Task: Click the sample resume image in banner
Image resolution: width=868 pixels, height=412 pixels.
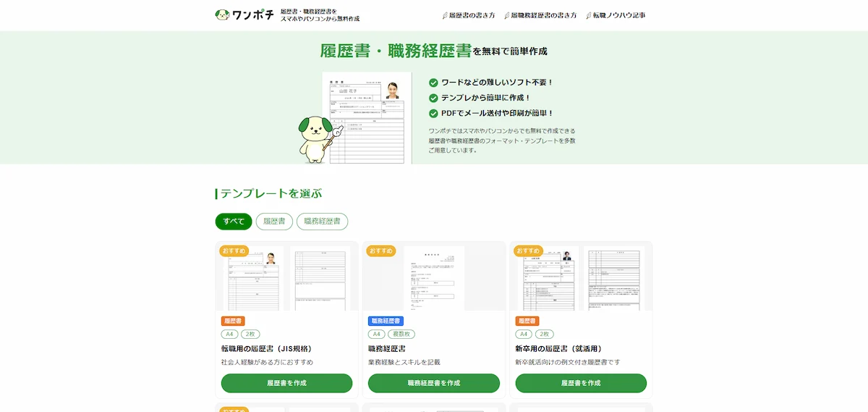Action: (366, 118)
